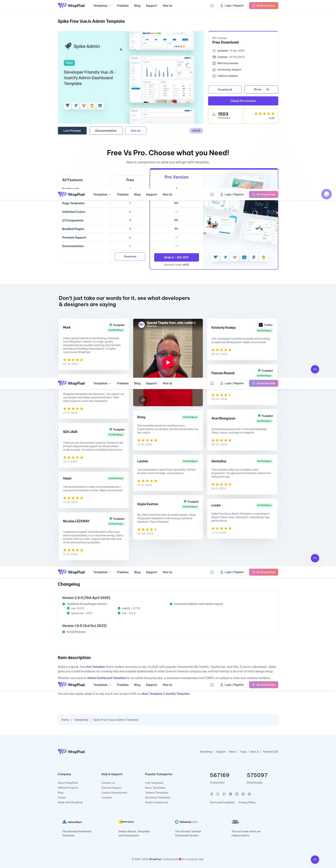This screenshot has width=336, height=868.
Task: Open the Dribbble icon in the footer
Action: pyautogui.click(x=230, y=794)
